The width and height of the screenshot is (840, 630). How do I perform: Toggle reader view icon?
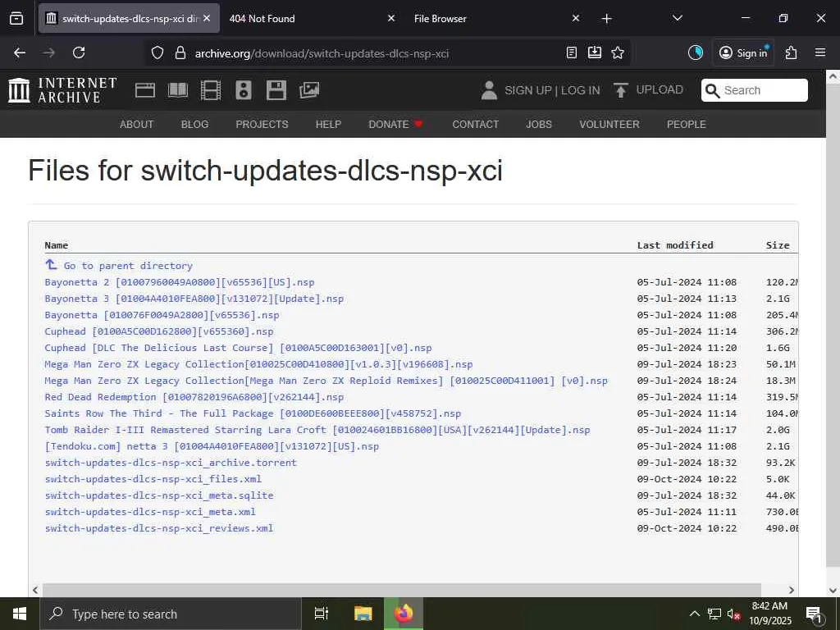click(x=572, y=52)
